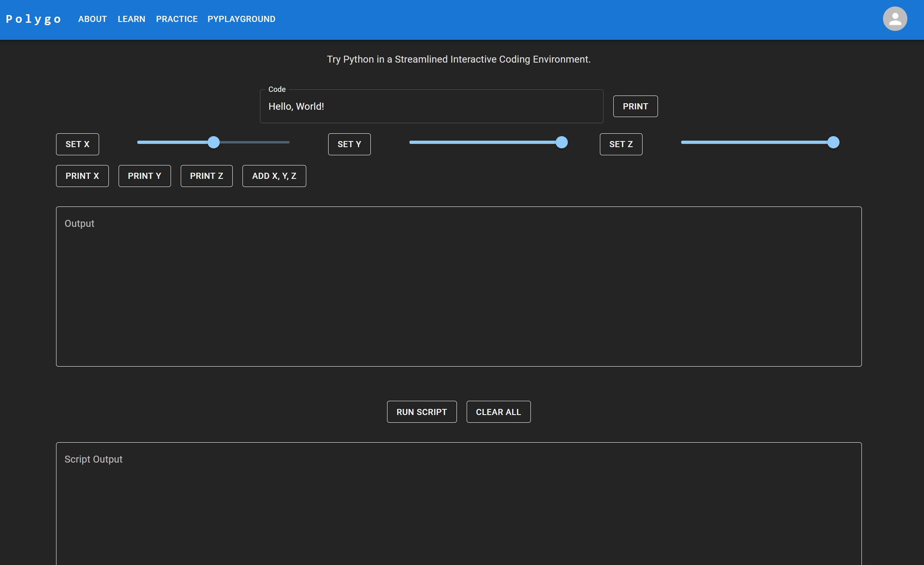Click the X slider thumb
Viewport: 924px width, 565px height.
pos(214,142)
